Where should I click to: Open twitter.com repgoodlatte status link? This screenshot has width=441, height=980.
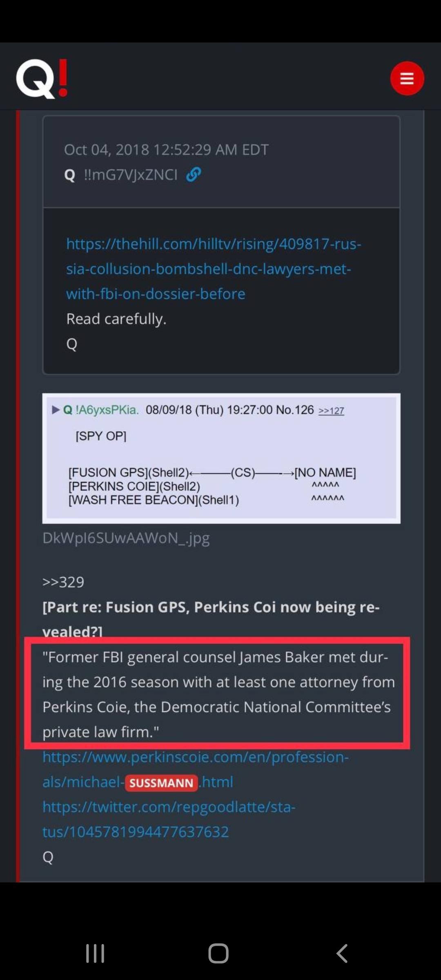pos(169,819)
